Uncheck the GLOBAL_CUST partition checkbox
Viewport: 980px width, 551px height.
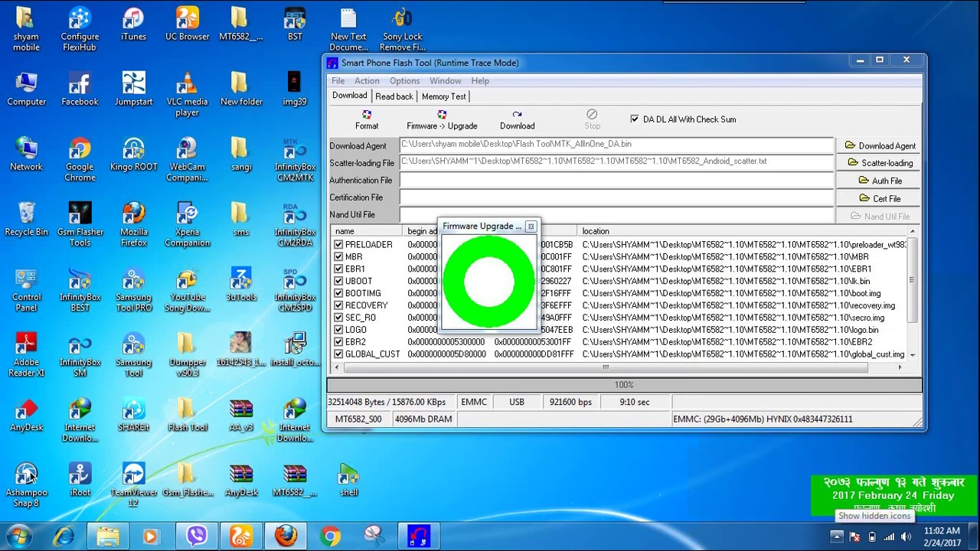pyautogui.click(x=338, y=354)
